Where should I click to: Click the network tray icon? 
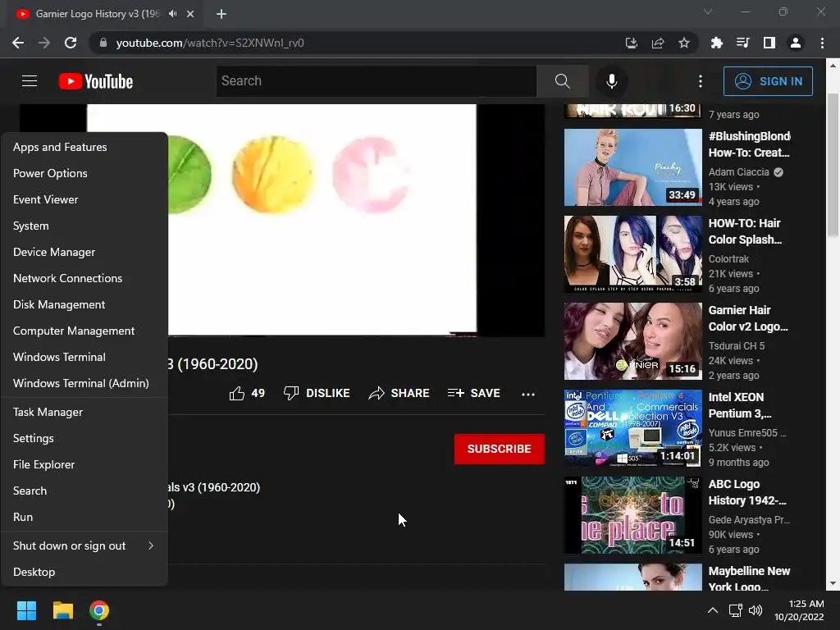tap(735, 610)
